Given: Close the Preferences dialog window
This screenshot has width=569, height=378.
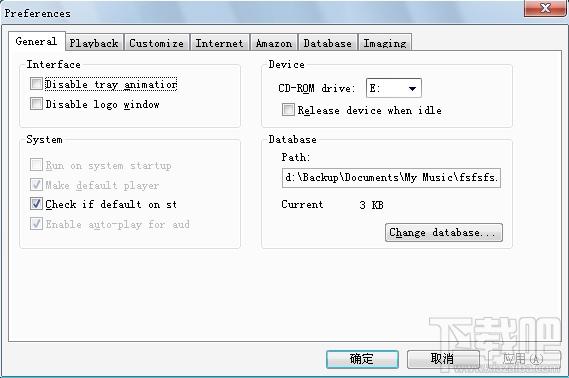Looking at the screenshot, I should tap(545, 8).
